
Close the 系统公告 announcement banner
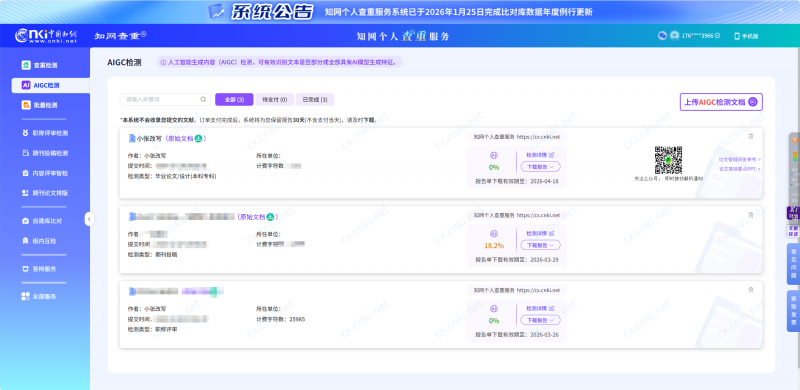[x=781, y=10]
